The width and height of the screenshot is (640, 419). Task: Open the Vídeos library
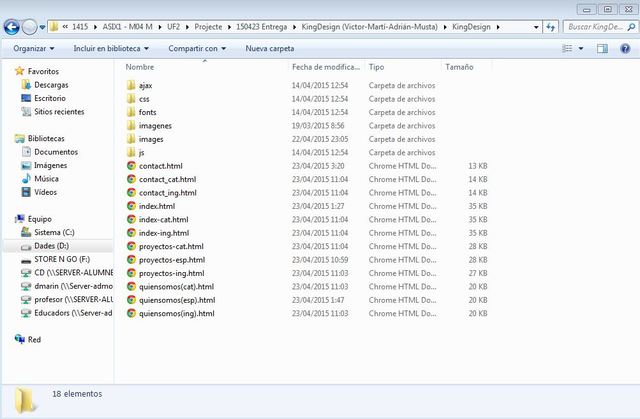pos(45,192)
